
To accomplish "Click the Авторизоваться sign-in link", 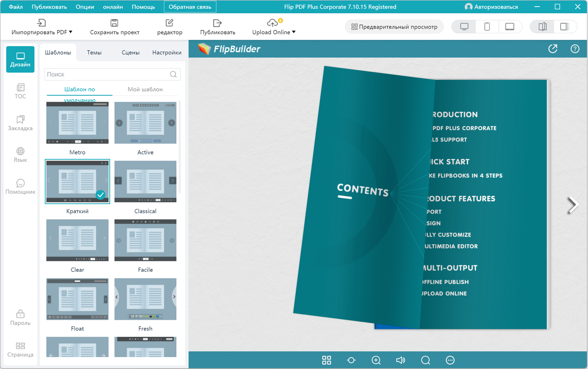I will click(496, 7).
